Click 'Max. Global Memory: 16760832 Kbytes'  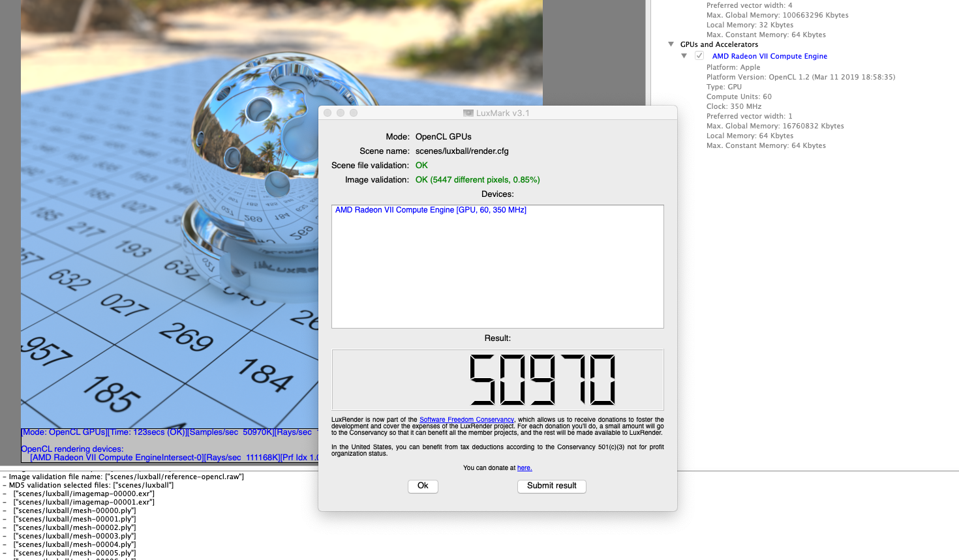[775, 126]
